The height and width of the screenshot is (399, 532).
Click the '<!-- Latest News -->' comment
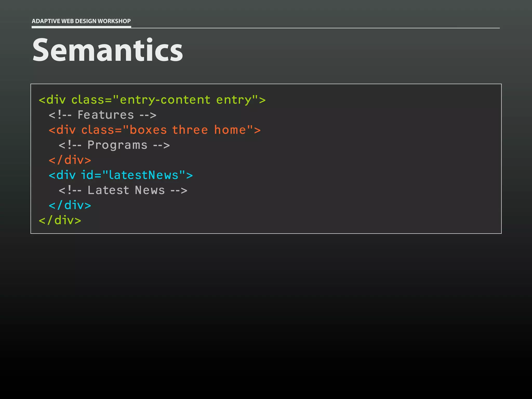click(123, 190)
